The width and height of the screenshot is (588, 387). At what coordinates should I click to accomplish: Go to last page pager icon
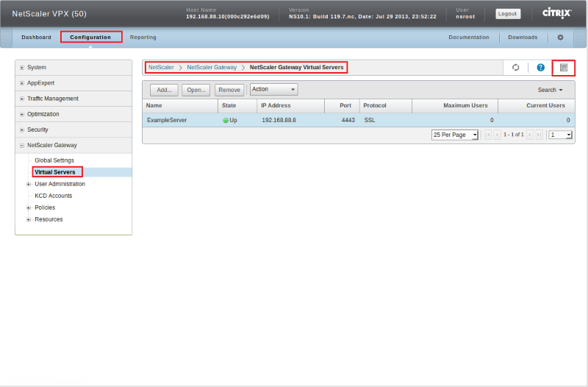[x=539, y=135]
